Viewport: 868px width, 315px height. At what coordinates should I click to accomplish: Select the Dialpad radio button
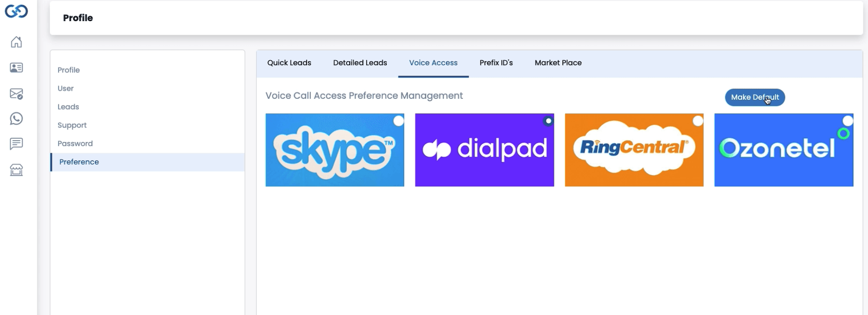(548, 121)
